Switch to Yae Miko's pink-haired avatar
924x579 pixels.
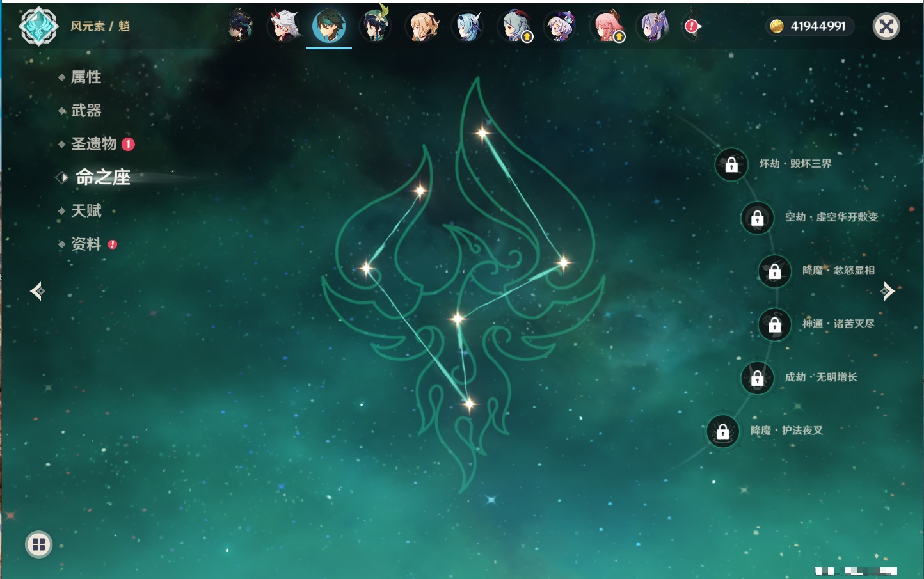pos(607,26)
